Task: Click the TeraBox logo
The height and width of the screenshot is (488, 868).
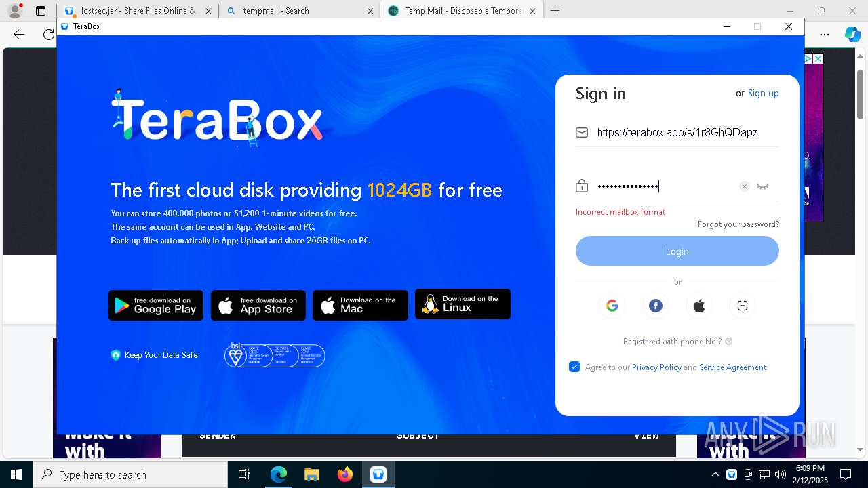Action: (x=217, y=118)
